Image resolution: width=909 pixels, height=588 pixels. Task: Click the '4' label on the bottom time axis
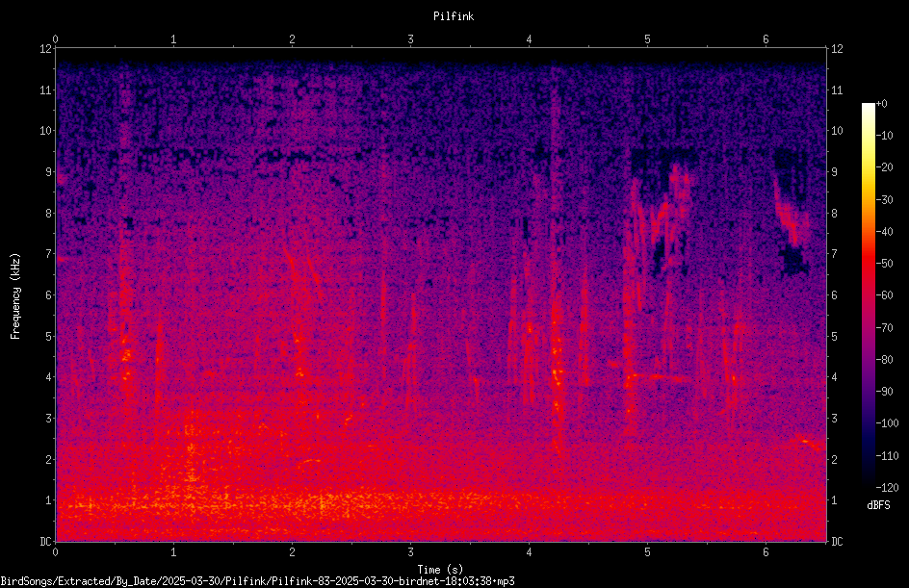(529, 552)
